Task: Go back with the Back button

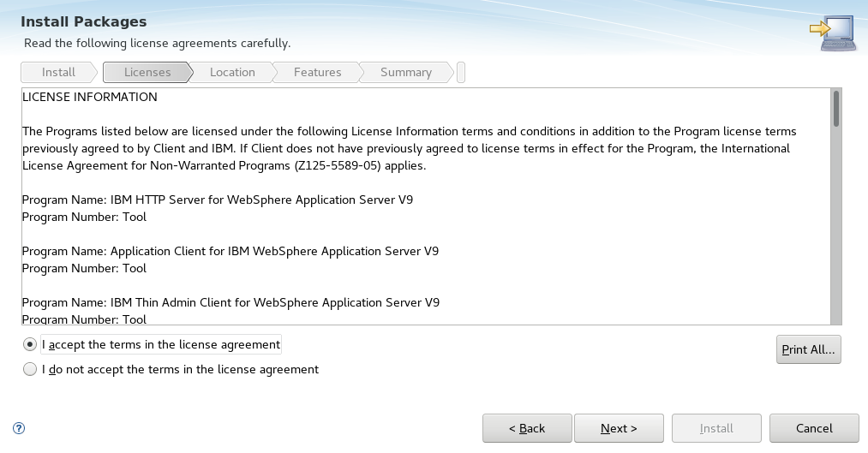Action: tap(526, 428)
